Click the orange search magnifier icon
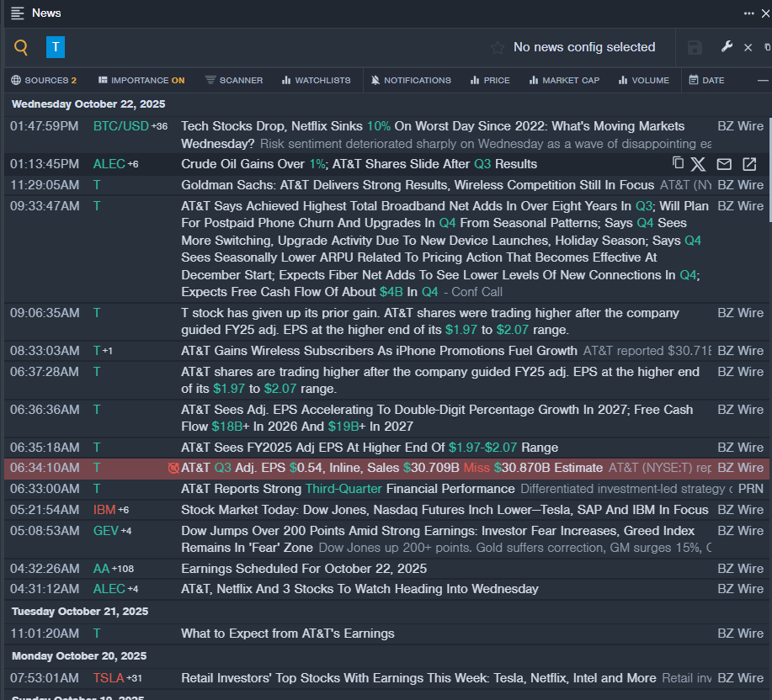Image resolution: width=772 pixels, height=700 pixels. (x=21, y=47)
